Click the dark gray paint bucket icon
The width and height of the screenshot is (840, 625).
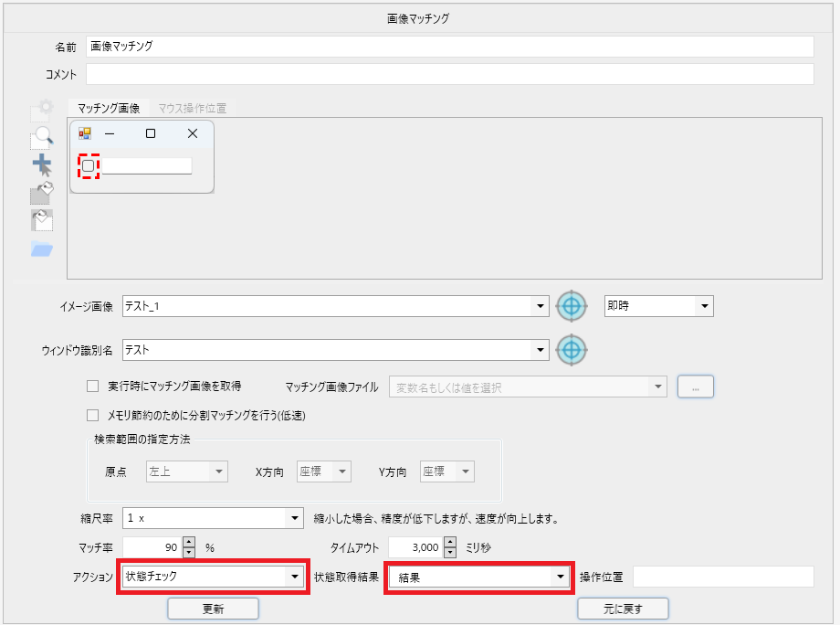pyautogui.click(x=42, y=193)
